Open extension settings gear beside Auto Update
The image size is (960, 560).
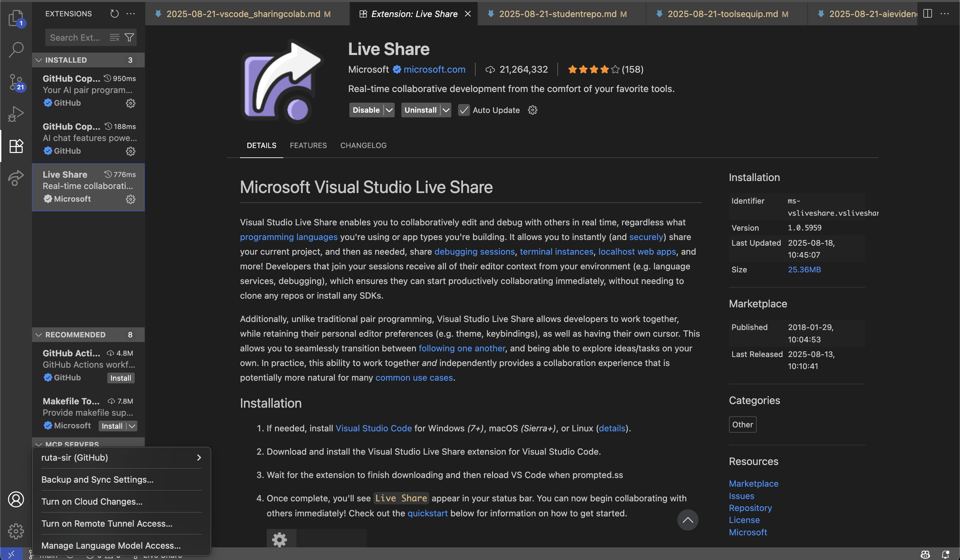pyautogui.click(x=533, y=110)
